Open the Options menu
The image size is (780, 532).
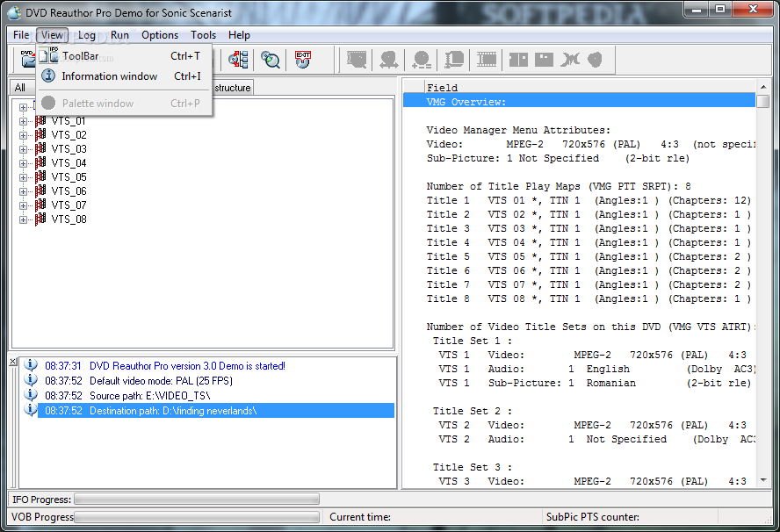coord(160,35)
